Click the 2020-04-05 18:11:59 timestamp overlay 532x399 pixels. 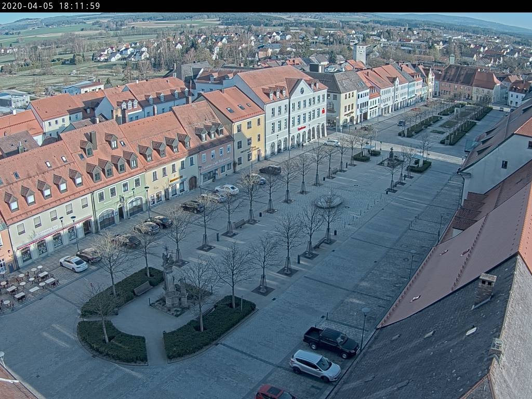click(x=51, y=6)
